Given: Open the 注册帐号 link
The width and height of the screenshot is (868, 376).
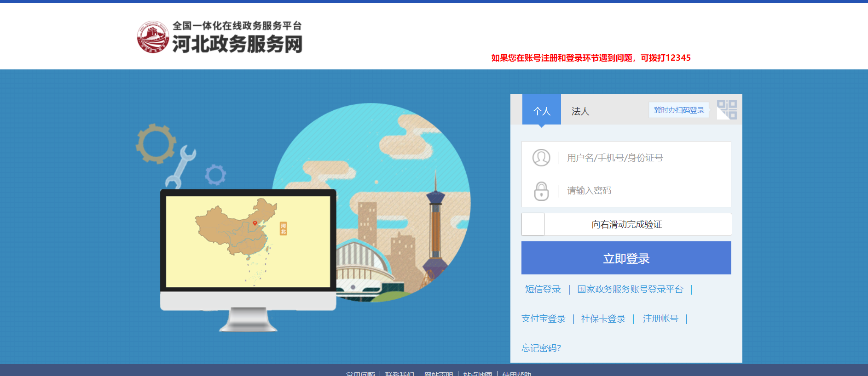Looking at the screenshot, I should click(660, 319).
